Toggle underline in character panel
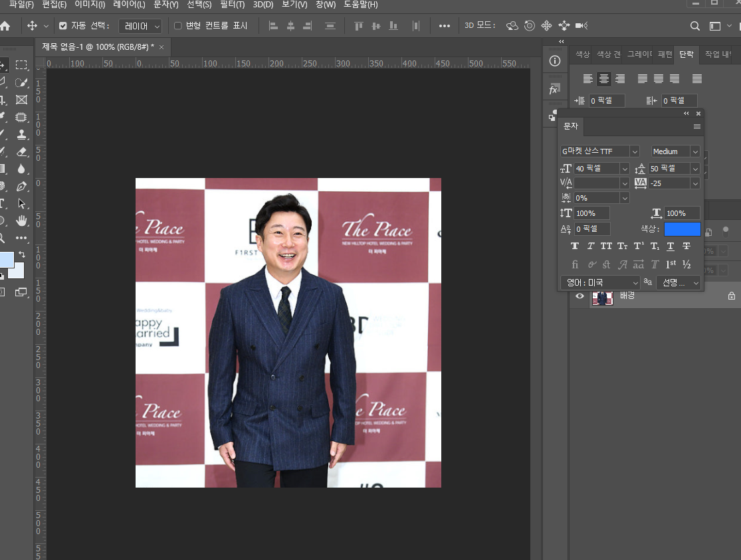This screenshot has height=560, width=741. point(670,246)
